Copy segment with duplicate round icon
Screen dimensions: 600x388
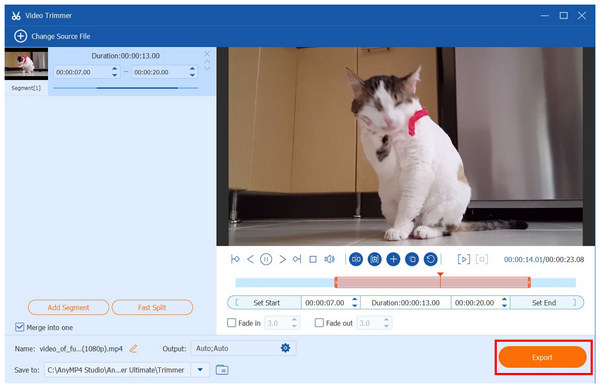click(412, 259)
